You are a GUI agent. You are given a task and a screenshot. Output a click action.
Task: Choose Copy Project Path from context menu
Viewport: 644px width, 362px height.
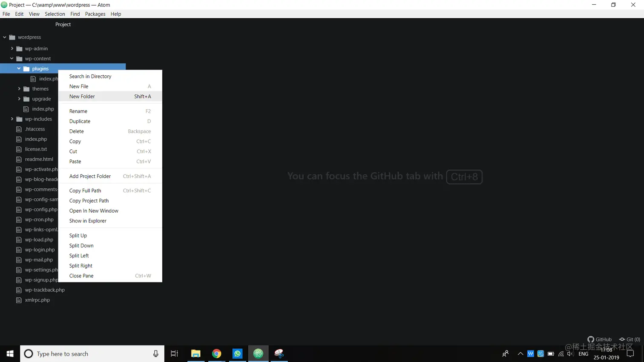110,201
